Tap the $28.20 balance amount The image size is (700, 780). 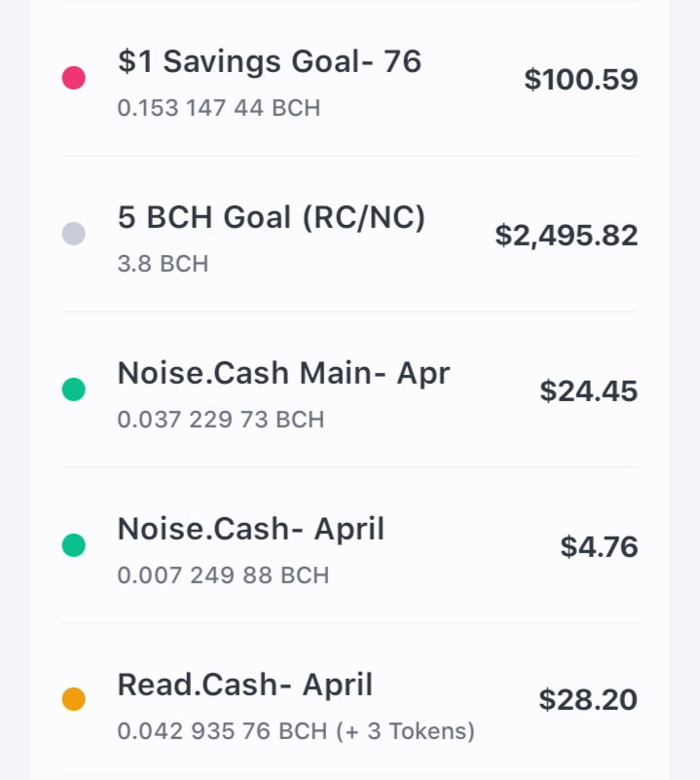(588, 700)
